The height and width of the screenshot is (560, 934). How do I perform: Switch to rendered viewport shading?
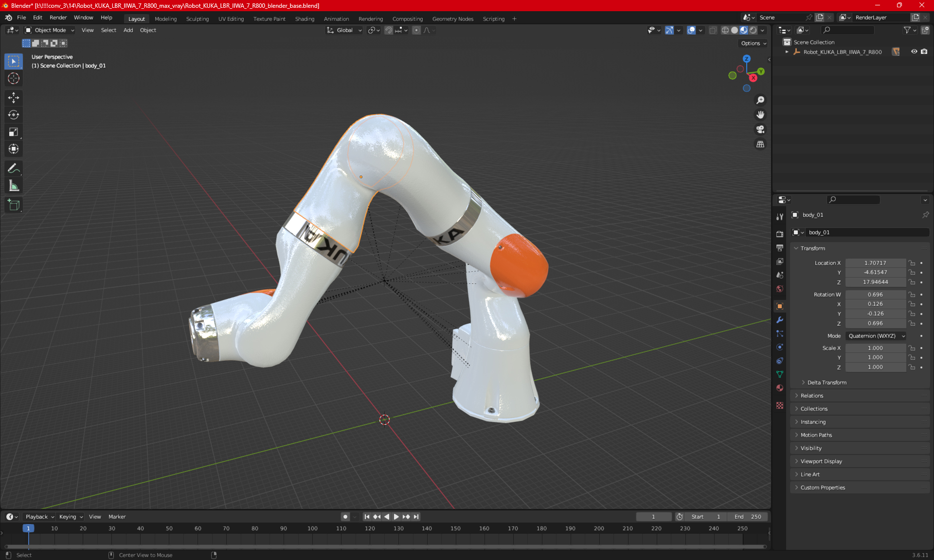[753, 30]
